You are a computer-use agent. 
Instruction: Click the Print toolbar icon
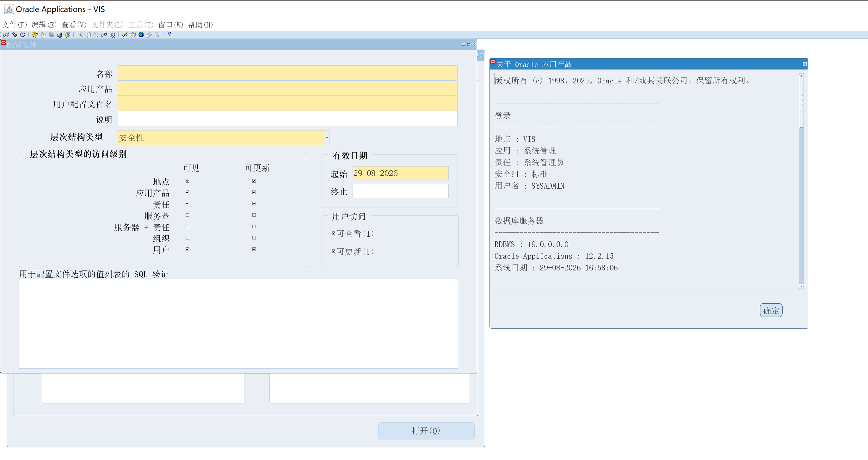click(x=59, y=35)
